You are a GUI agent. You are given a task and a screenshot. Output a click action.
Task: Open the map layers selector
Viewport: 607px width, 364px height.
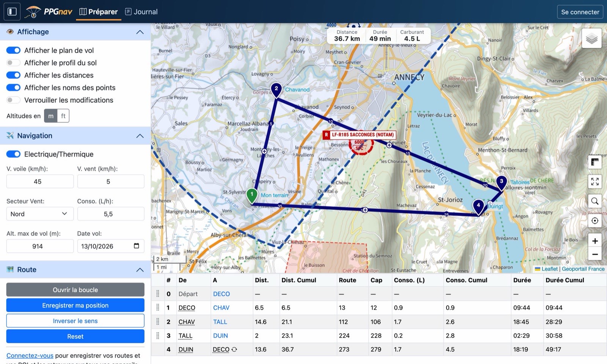pos(591,38)
